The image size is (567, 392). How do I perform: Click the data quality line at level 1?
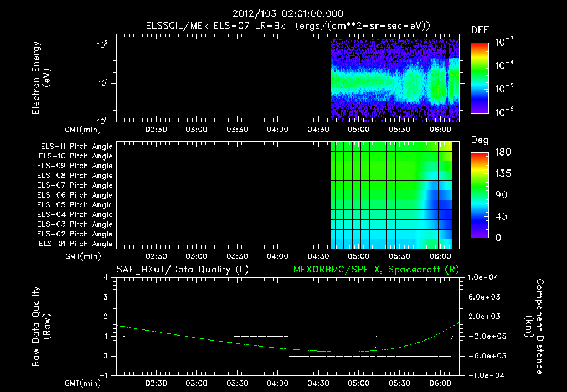point(261,336)
